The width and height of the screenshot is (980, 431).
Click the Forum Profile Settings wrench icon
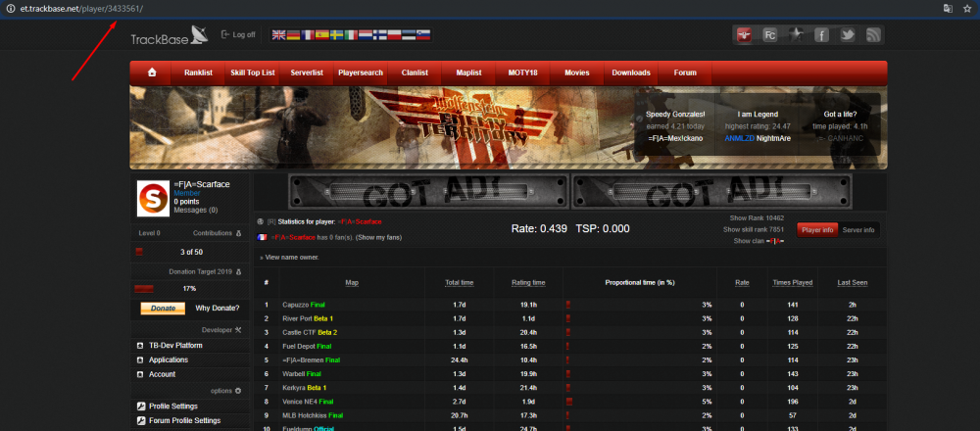pos(141,420)
